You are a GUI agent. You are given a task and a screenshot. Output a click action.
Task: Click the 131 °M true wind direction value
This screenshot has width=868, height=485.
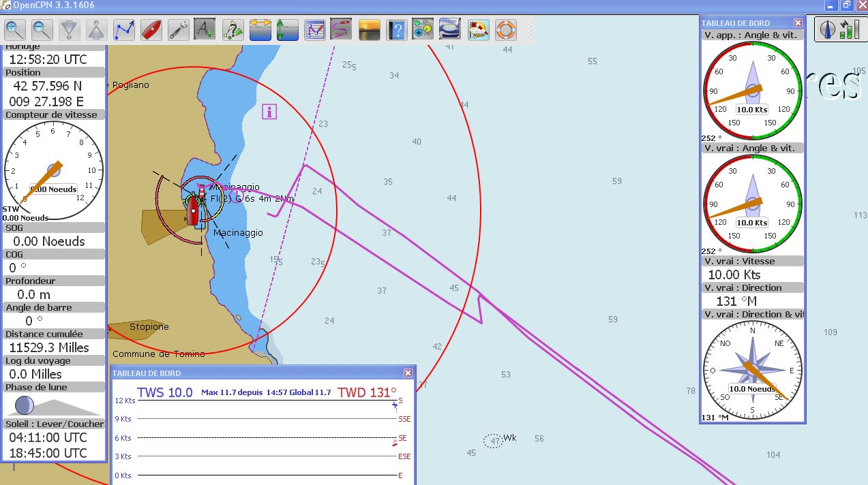pos(736,301)
